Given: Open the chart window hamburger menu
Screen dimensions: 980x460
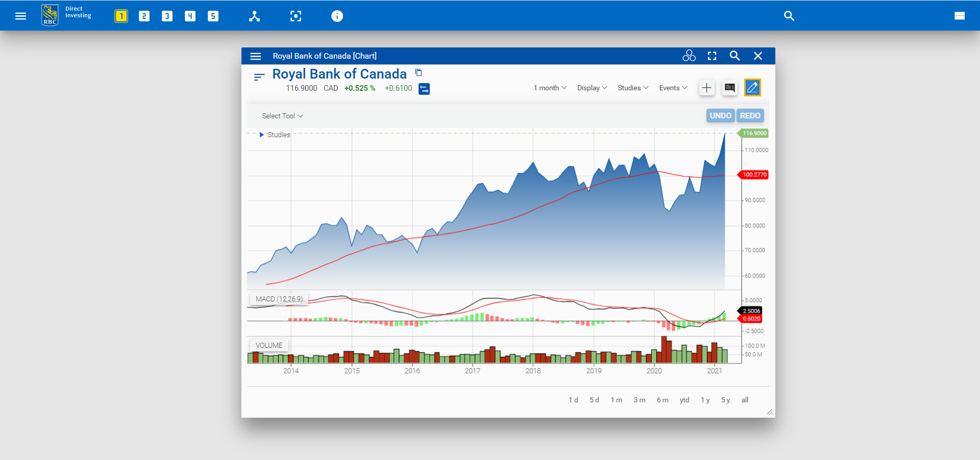Looking at the screenshot, I should [x=256, y=56].
